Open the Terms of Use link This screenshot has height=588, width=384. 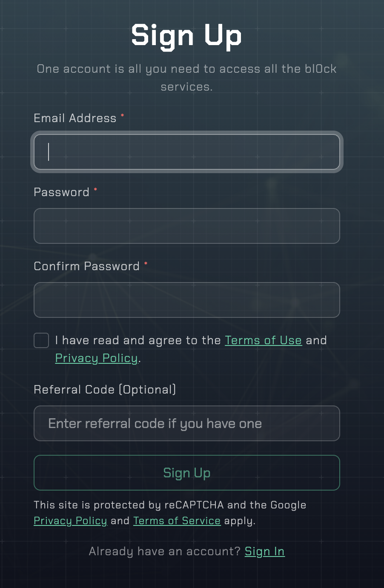pos(263,340)
